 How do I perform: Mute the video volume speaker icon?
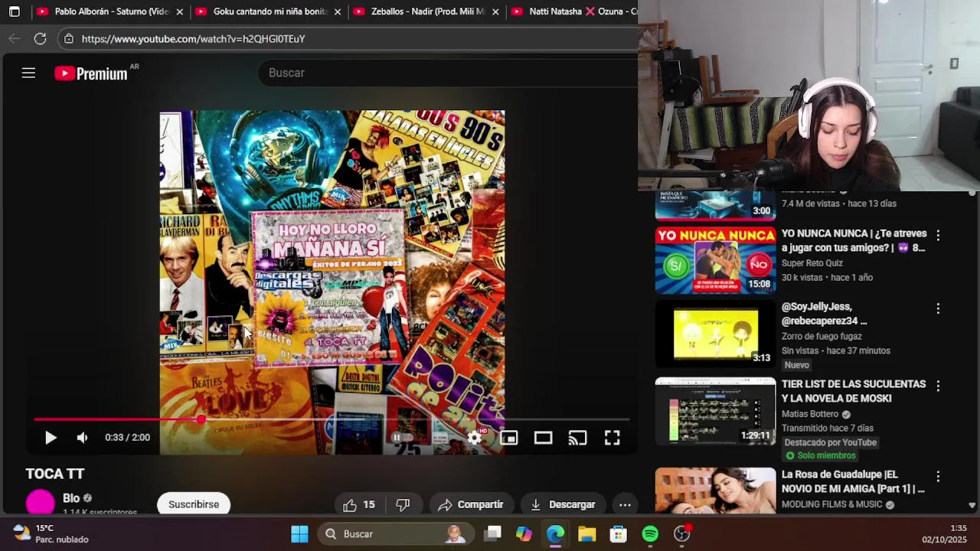pyautogui.click(x=82, y=438)
